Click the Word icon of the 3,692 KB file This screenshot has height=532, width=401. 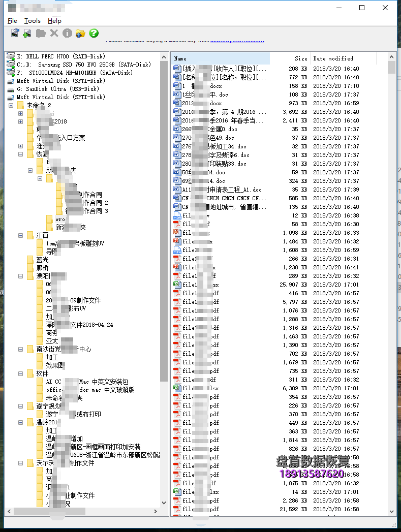click(177, 112)
